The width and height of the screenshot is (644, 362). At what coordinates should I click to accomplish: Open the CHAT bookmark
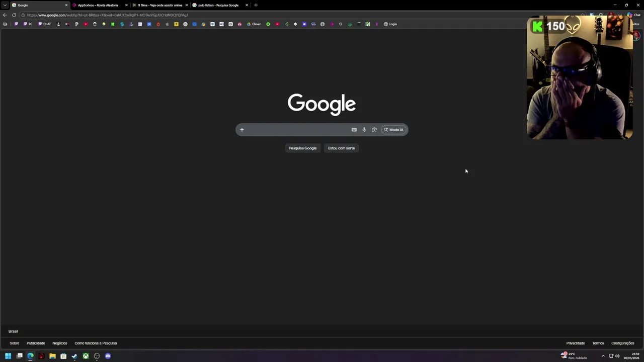pyautogui.click(x=45, y=24)
